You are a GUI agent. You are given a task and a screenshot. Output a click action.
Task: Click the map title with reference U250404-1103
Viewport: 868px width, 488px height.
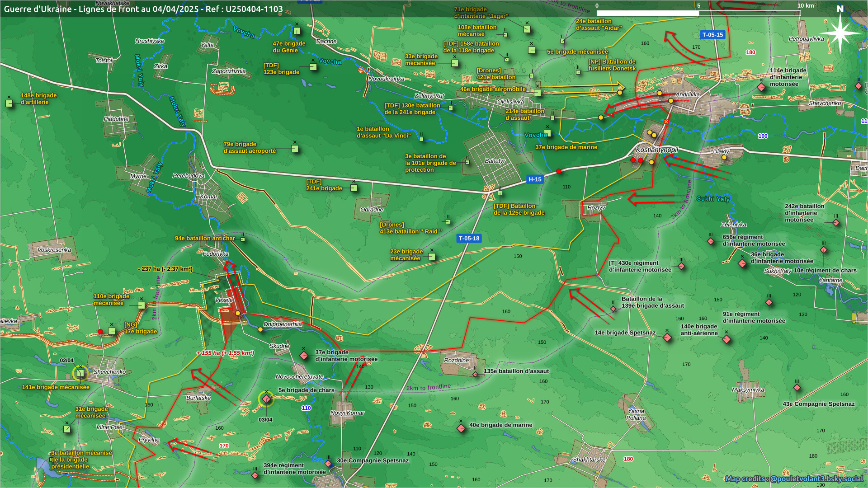coord(143,9)
